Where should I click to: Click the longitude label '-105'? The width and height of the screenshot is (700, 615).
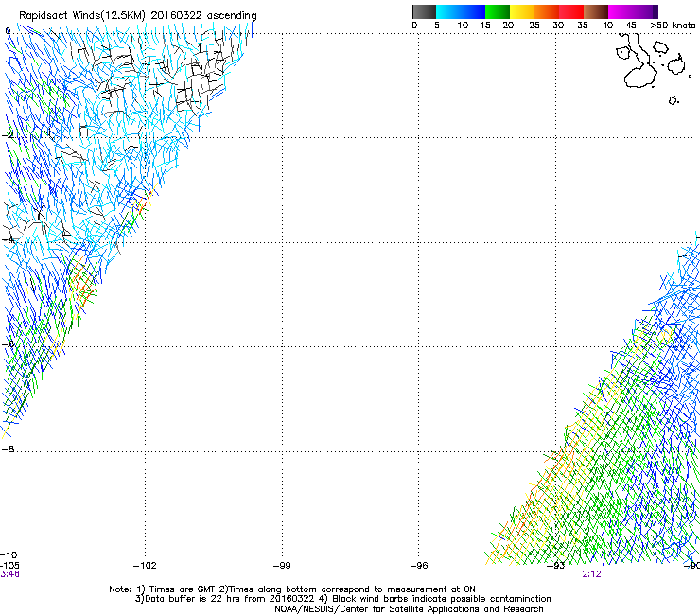(9, 566)
